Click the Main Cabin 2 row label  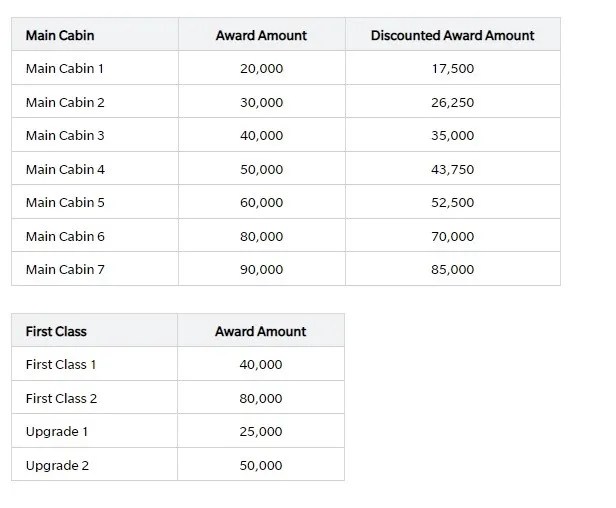[x=65, y=102]
